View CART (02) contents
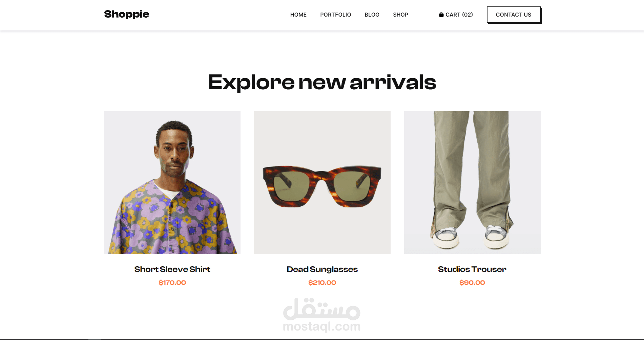644x340 pixels. click(456, 15)
